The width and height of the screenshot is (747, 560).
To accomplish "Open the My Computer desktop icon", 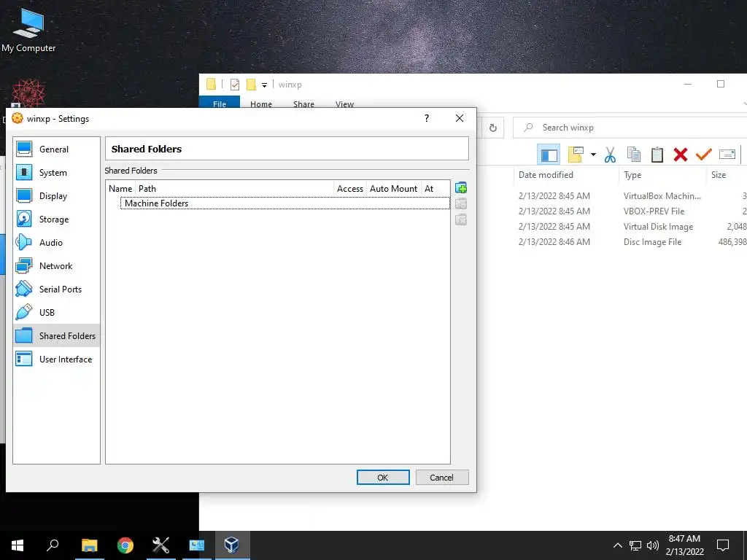I will (28, 31).
